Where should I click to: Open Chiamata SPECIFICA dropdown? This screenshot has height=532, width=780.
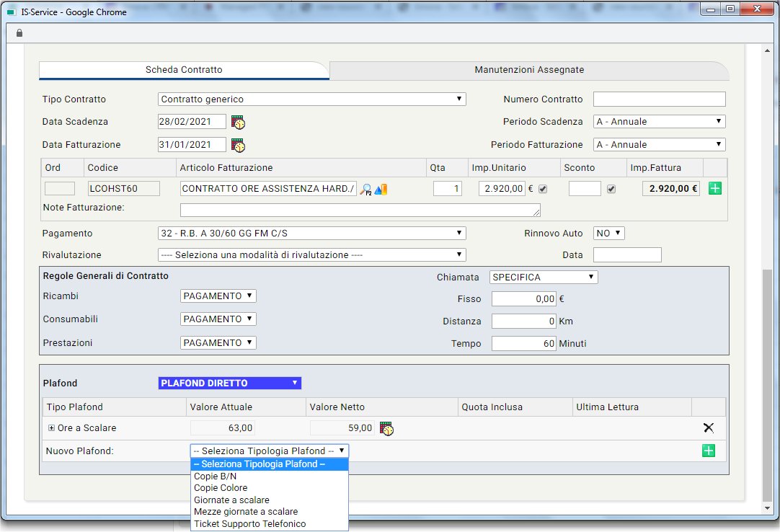544,278
